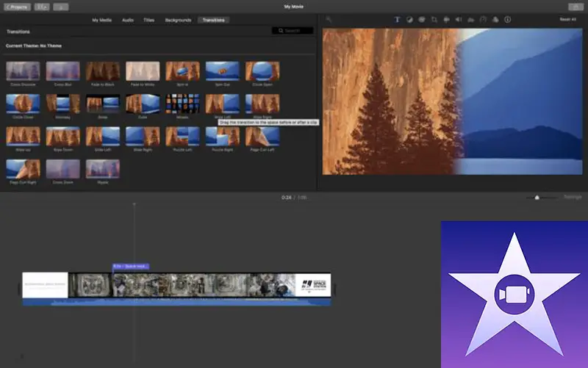Image resolution: width=588 pixels, height=368 pixels.
Task: Open the Speed speedometer tool
Action: (x=483, y=20)
